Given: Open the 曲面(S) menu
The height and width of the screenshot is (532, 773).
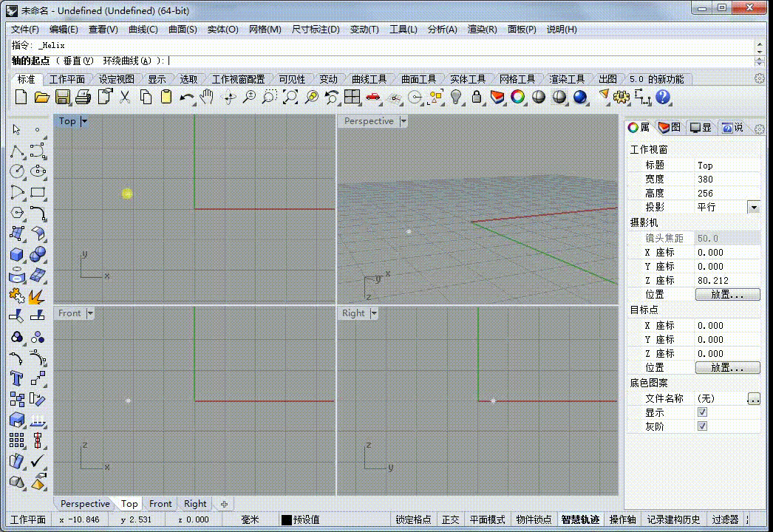Looking at the screenshot, I should [183, 30].
